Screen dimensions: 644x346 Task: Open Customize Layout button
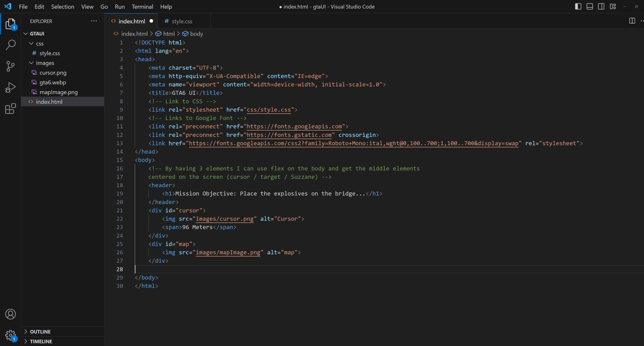(613, 6)
